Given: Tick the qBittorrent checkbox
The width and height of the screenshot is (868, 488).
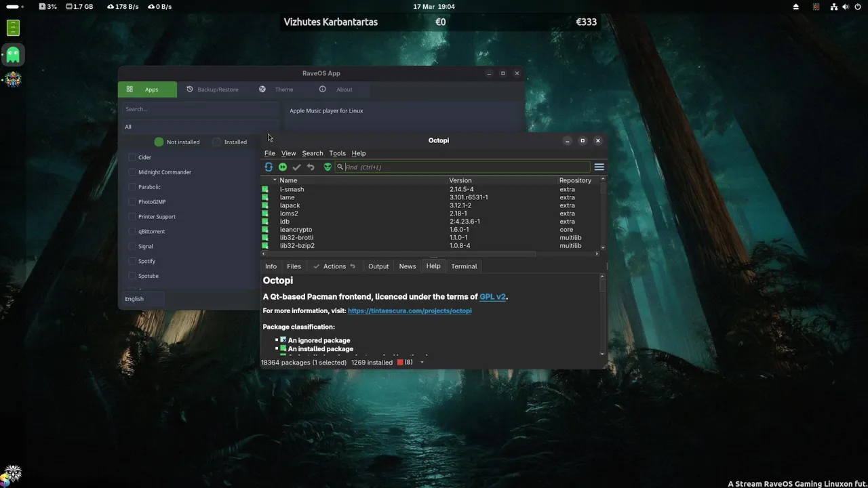Looking at the screenshot, I should 132,232.
